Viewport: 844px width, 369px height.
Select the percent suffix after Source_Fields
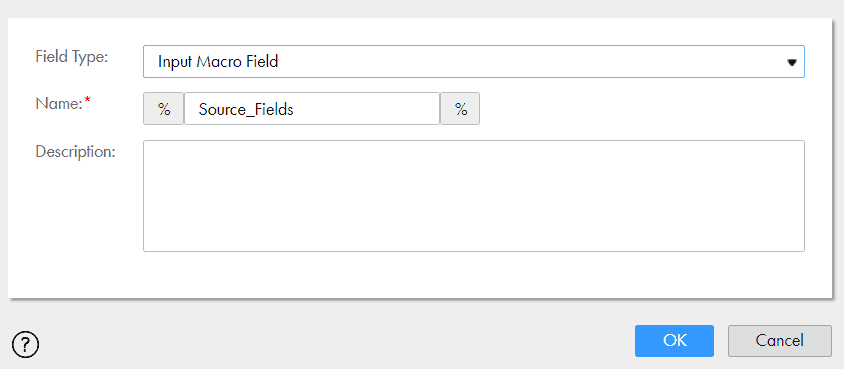tap(460, 109)
